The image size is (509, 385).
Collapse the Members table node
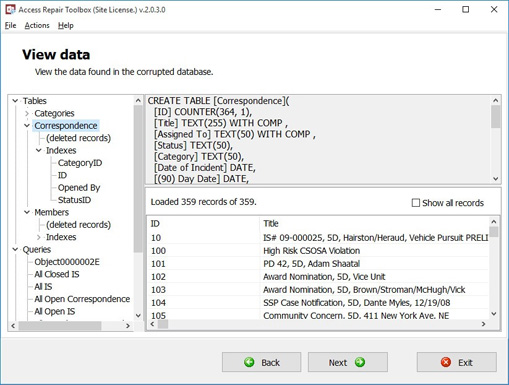tap(27, 212)
